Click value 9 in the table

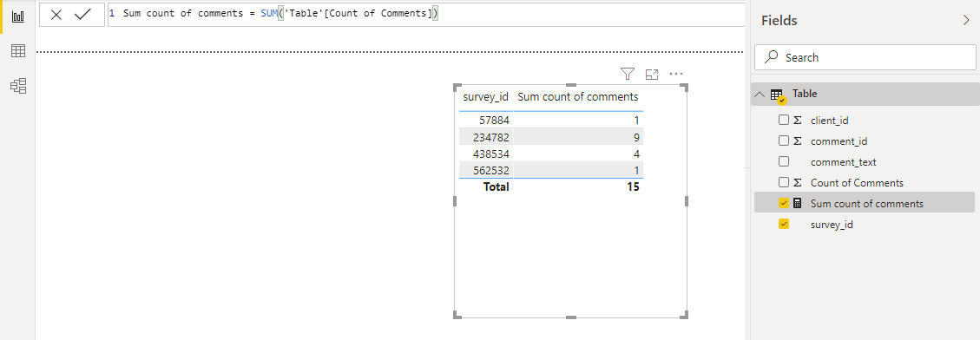tap(635, 137)
